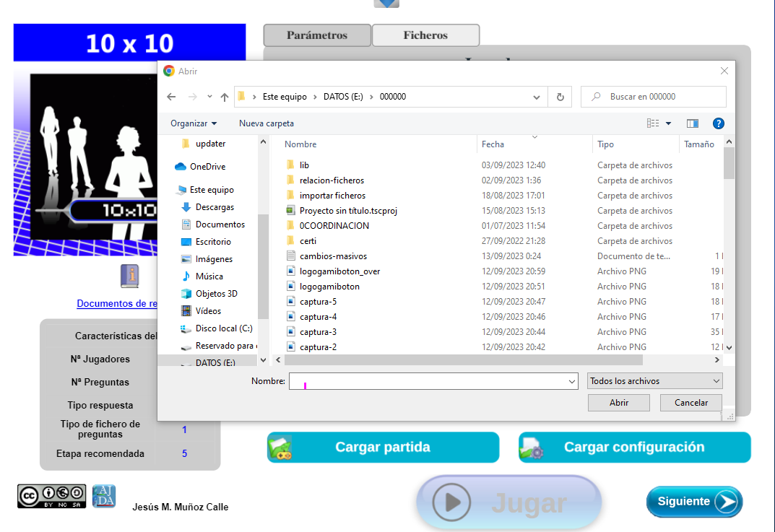The width and height of the screenshot is (775, 532).
Task: Click the refresh button beside address bar
Action: [560, 97]
